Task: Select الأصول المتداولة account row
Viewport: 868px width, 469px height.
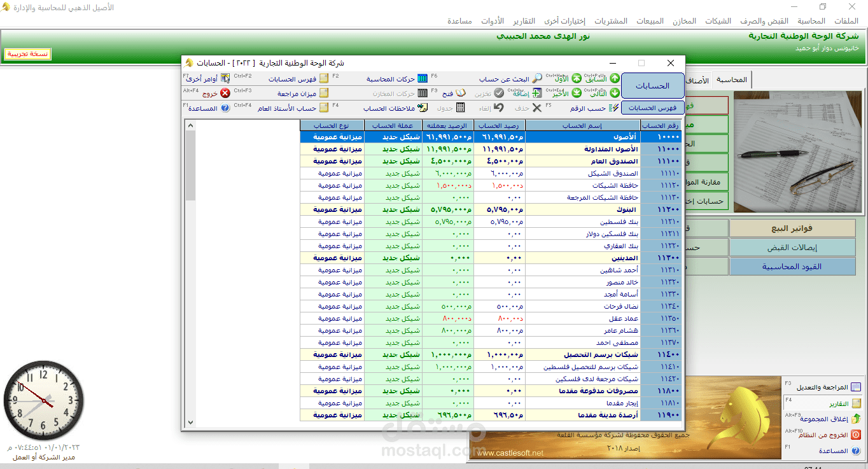Action: click(x=490, y=149)
